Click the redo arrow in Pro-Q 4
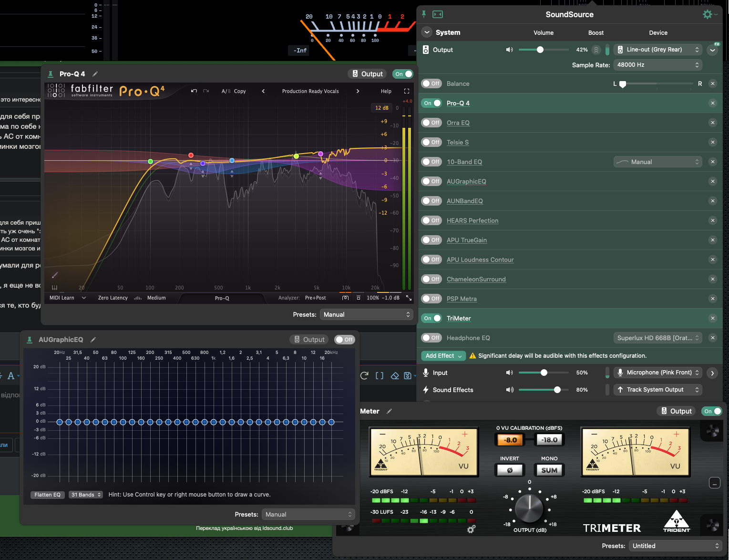Viewport: 729px width, 560px height. pos(206,91)
